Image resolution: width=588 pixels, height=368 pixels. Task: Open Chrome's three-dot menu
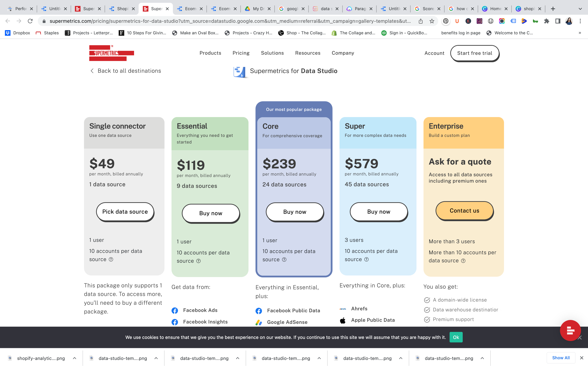pos(580,21)
